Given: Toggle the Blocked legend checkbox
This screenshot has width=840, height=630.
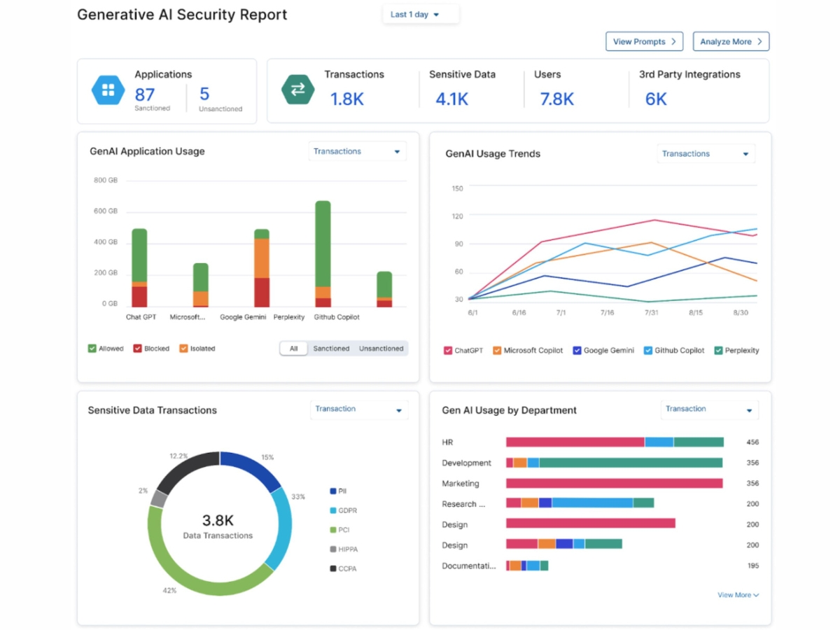Looking at the screenshot, I should [138, 349].
